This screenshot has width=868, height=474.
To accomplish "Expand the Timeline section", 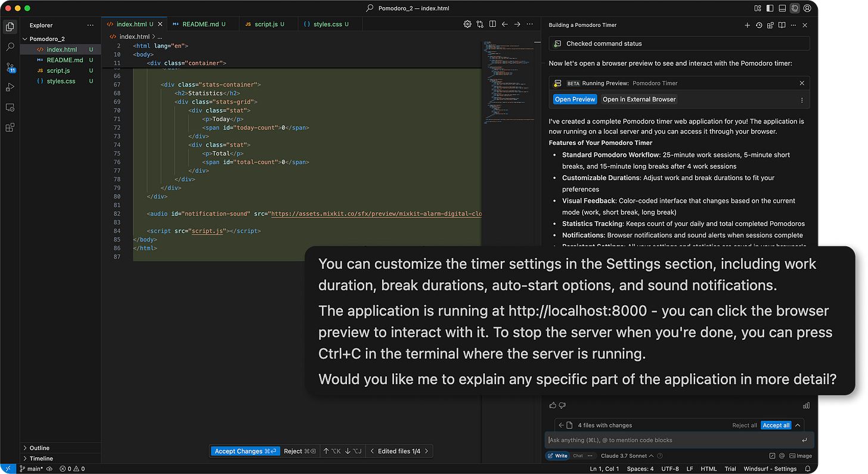I will click(x=60, y=458).
